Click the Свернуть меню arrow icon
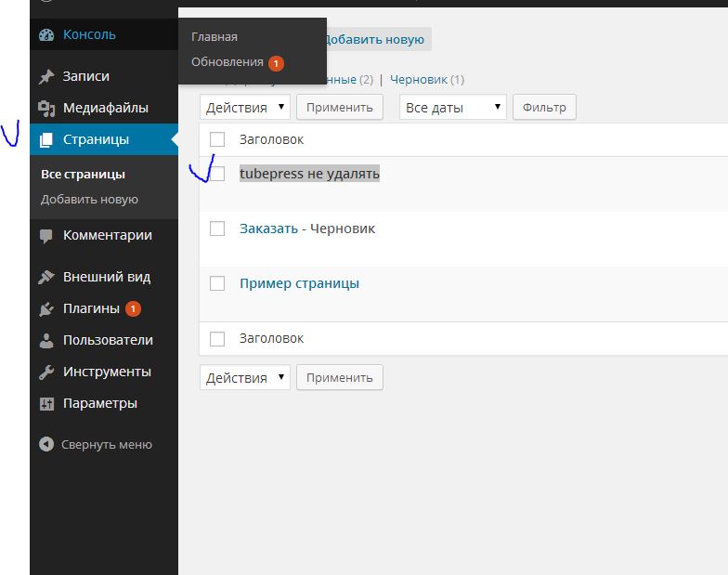Viewport: 728px width, 575px height. click(46, 444)
